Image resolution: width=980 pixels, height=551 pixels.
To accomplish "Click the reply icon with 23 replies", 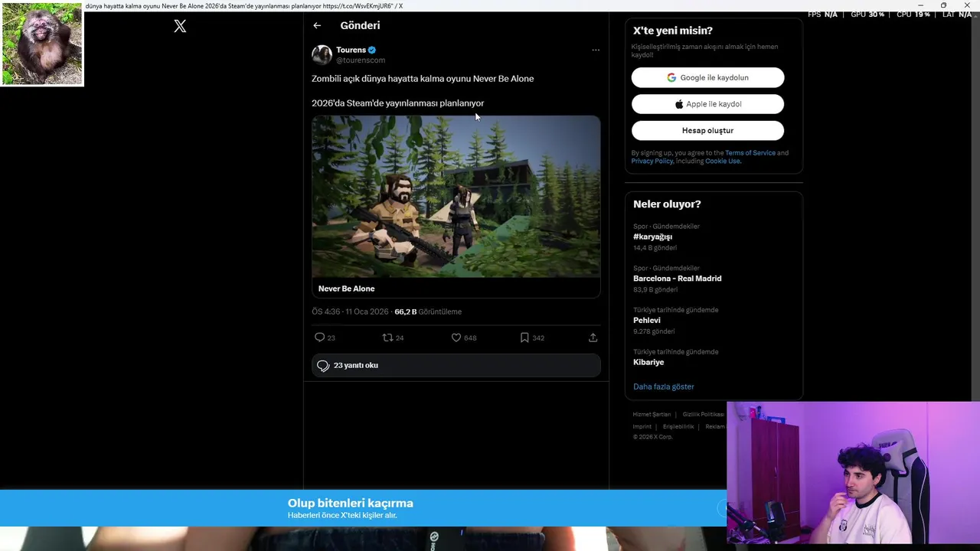I will point(319,337).
